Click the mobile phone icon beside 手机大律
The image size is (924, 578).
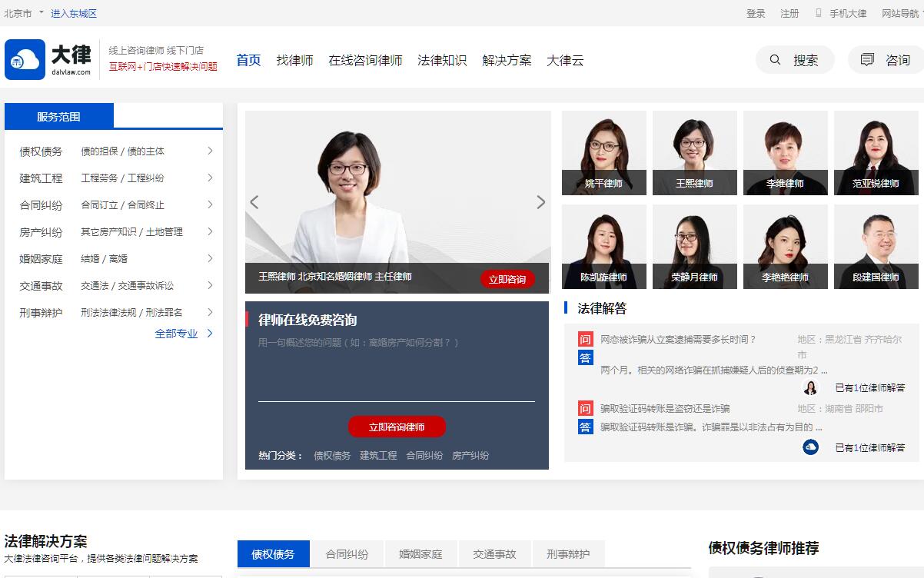(x=819, y=13)
